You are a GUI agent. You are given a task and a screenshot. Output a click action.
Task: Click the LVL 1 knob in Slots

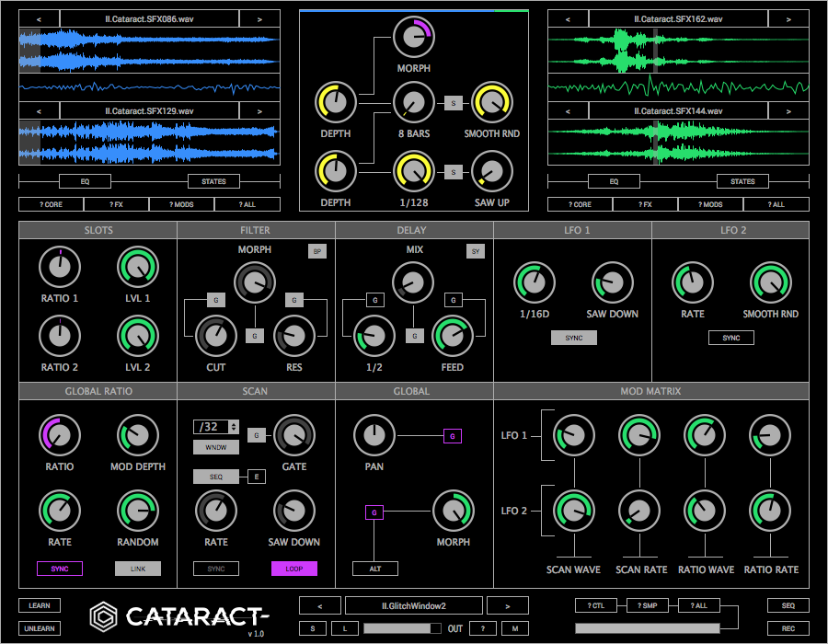click(x=137, y=267)
